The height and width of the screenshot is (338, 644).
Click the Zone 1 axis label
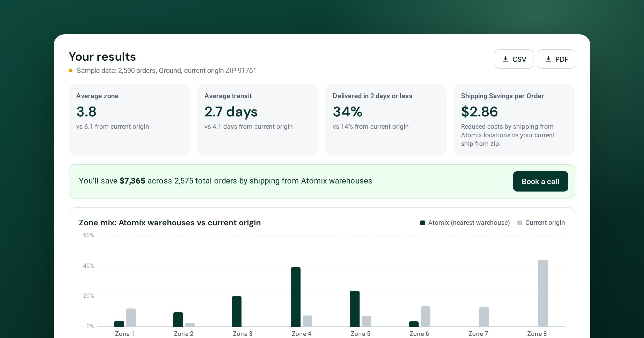[x=125, y=334]
